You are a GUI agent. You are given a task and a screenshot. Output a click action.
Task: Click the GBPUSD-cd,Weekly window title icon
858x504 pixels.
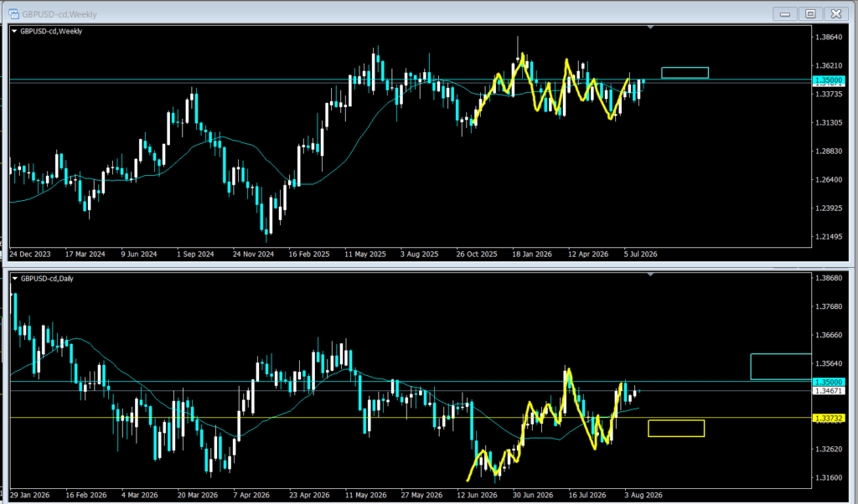click(13, 14)
